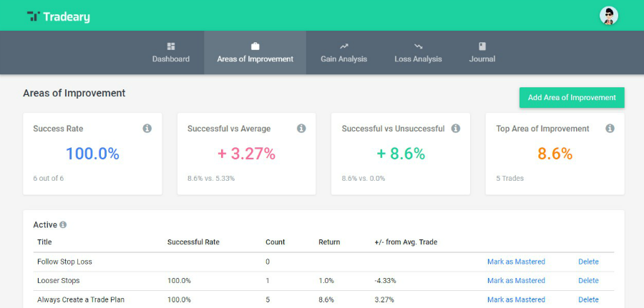The width and height of the screenshot is (644, 308).
Task: Switch to the Areas of Improvement tab
Action: tap(255, 52)
